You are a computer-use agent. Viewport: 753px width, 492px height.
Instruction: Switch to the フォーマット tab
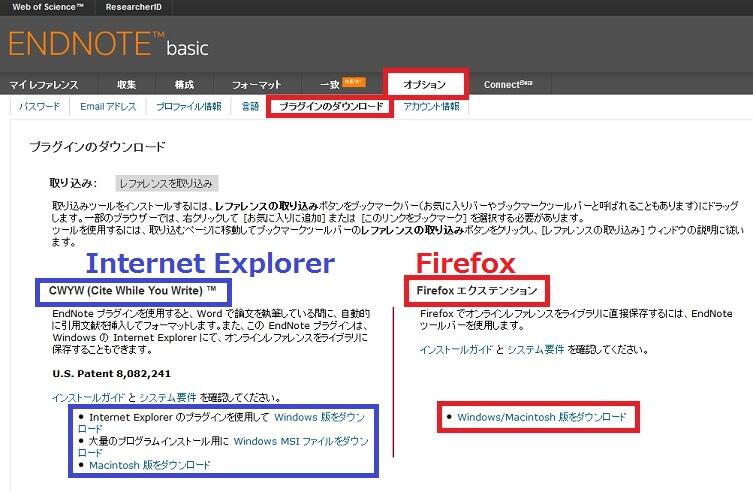(x=256, y=85)
